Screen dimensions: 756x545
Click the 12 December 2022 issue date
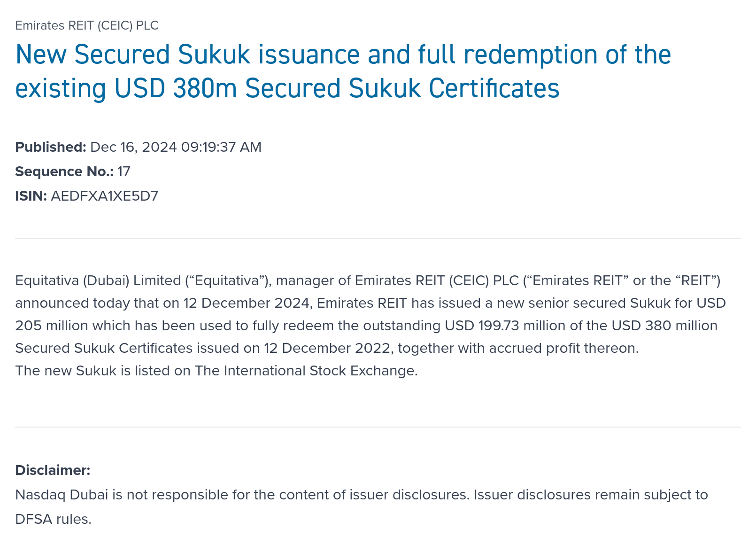327,348
